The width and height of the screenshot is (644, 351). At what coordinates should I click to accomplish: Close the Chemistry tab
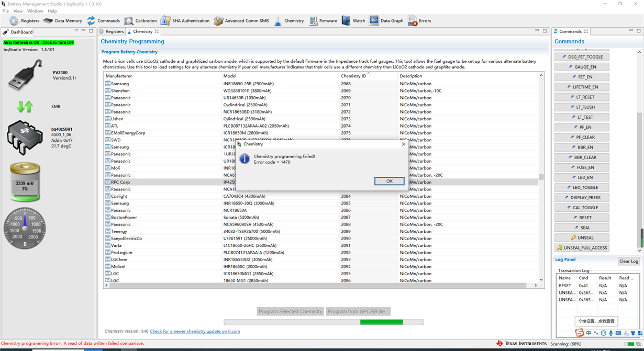157,31
